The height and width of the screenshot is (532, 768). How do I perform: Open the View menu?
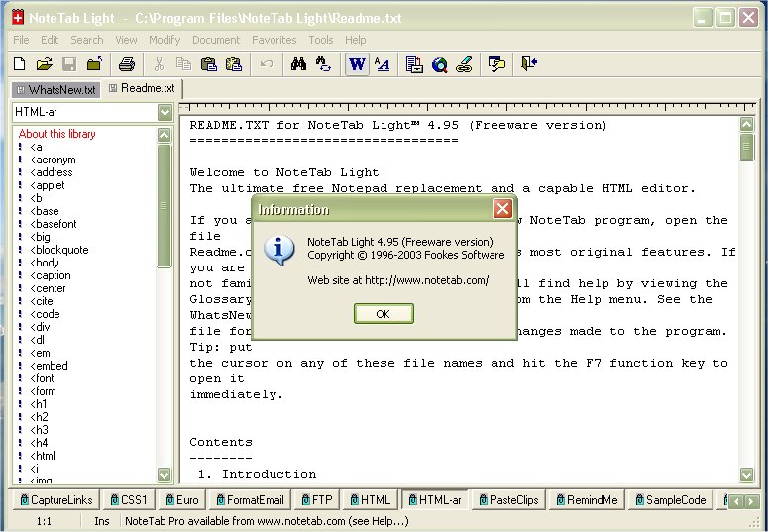(x=126, y=40)
